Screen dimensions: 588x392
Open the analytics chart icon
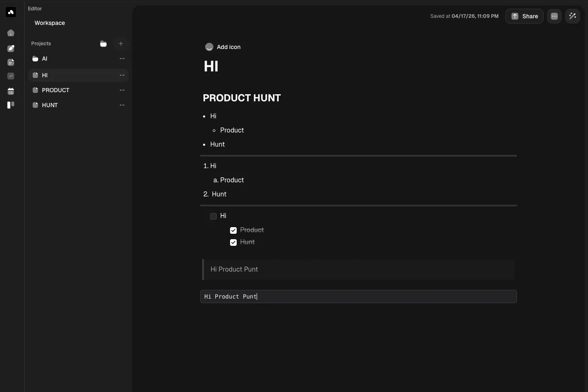click(11, 76)
